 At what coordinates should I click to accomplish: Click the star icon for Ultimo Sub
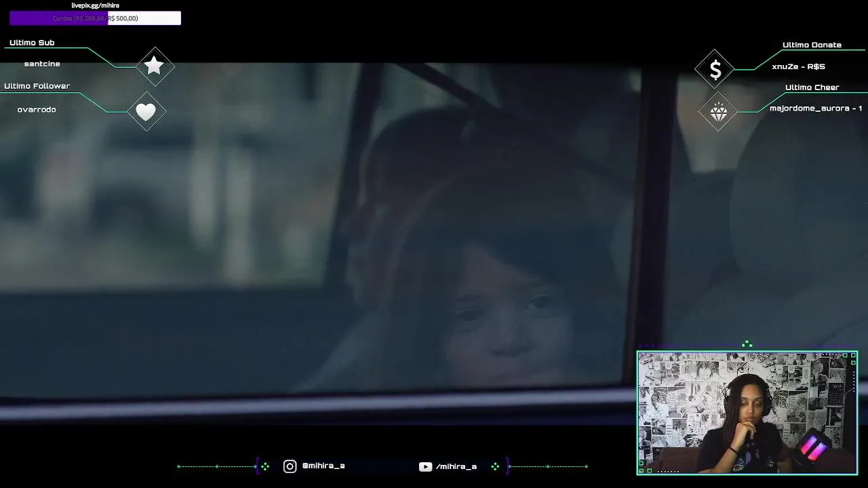click(155, 66)
